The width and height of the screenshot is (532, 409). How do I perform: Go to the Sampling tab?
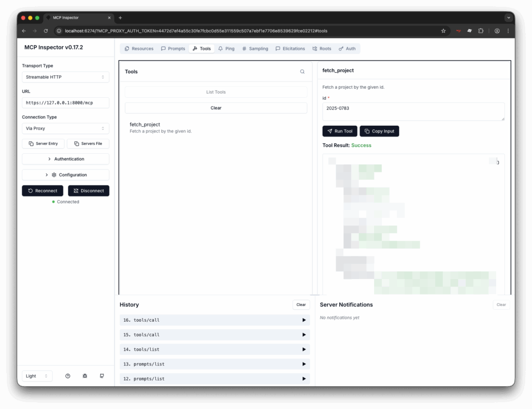(255, 48)
